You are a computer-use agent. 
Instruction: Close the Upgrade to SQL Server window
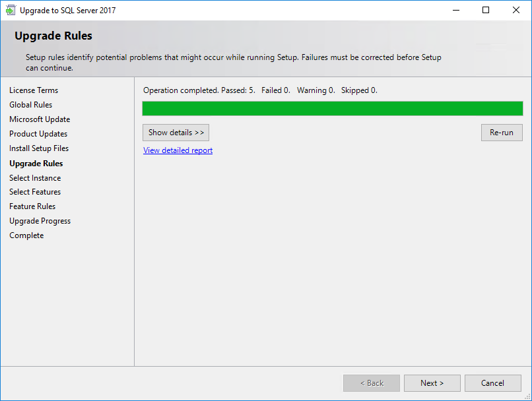pos(516,10)
